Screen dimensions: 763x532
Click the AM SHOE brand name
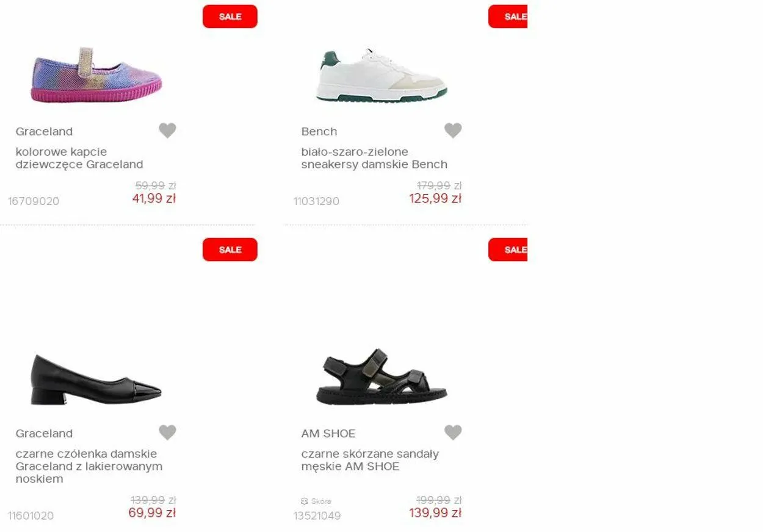pyautogui.click(x=328, y=434)
